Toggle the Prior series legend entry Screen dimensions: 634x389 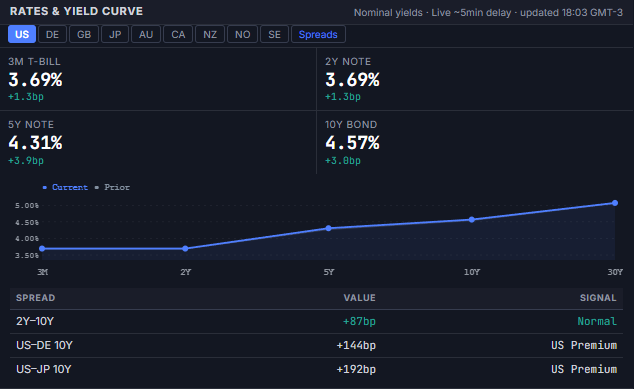(x=112, y=187)
